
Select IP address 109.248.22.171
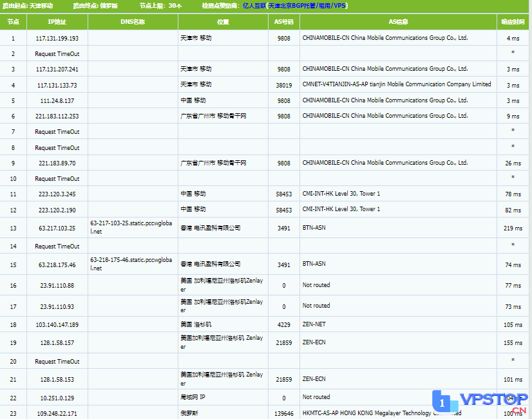coord(57,414)
